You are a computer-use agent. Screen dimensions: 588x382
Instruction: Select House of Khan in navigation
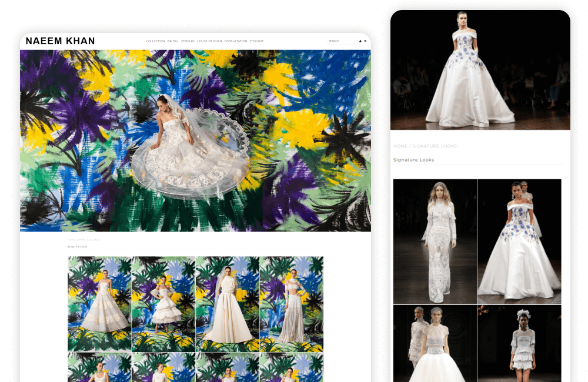click(x=209, y=41)
